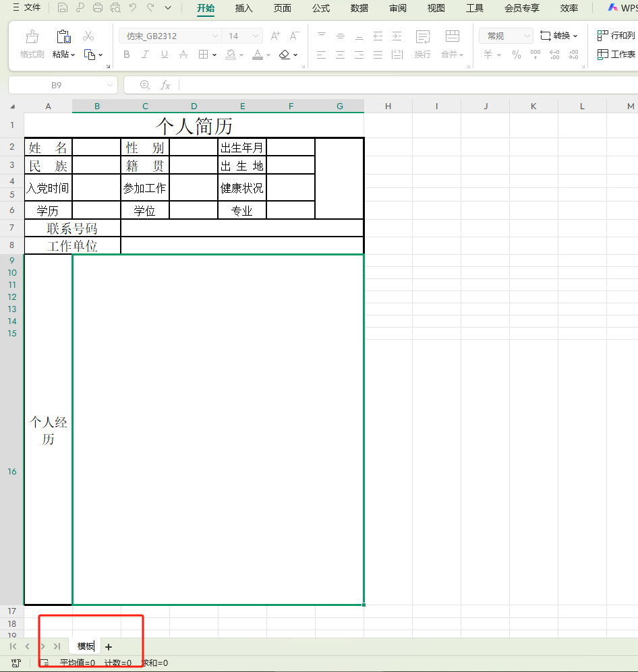This screenshot has width=638, height=672.
Task: Center text horizontally in ribbon
Action: point(341,55)
